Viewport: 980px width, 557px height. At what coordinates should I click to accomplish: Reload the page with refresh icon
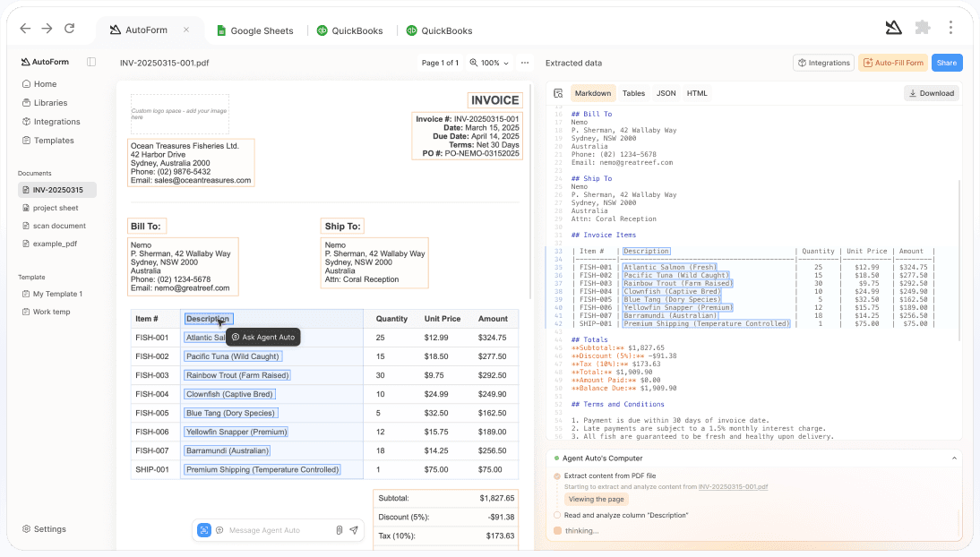coord(69,28)
